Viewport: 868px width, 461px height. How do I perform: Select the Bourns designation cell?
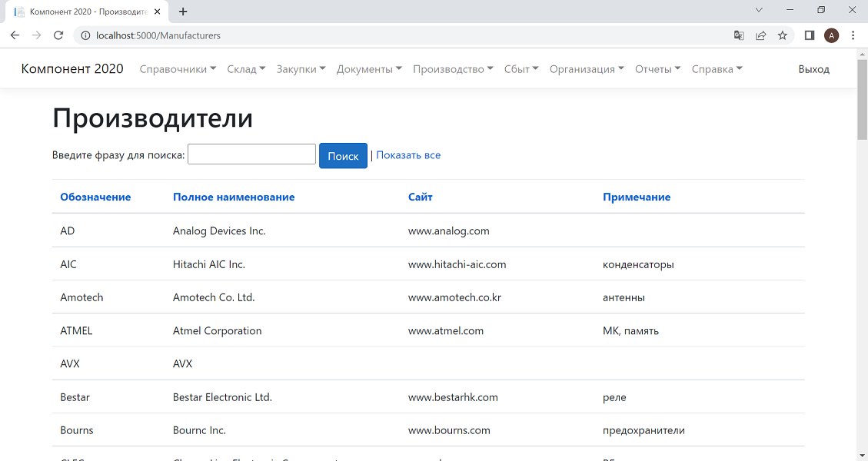tap(77, 430)
